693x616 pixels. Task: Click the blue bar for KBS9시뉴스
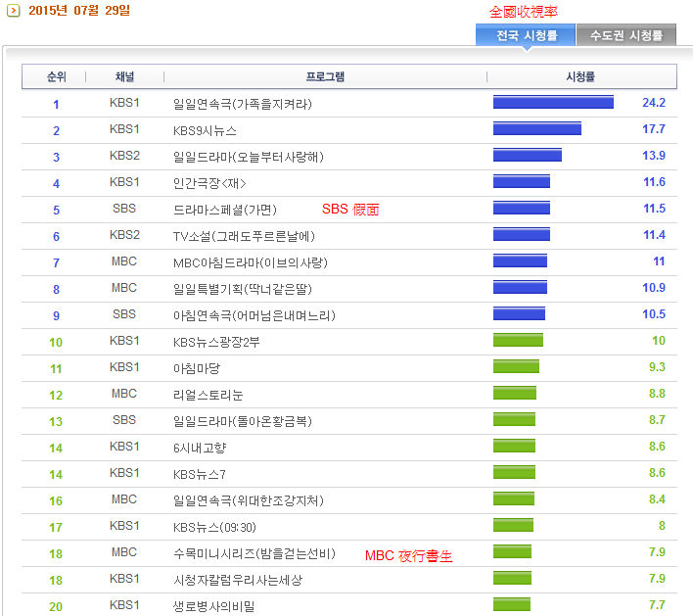click(x=537, y=128)
